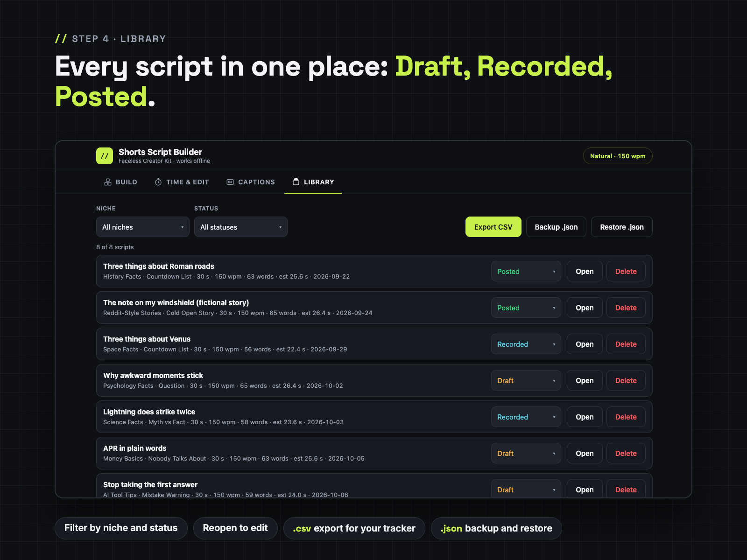Screen dimensions: 747x560
Task: Click the 'Filter by niche and status' pill
Action: (121, 528)
